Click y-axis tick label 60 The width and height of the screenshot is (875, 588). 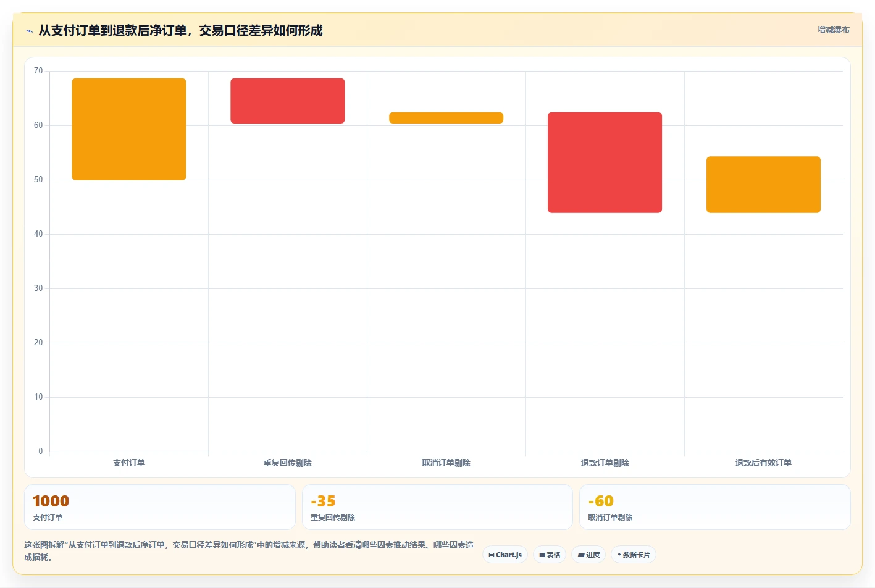38,125
